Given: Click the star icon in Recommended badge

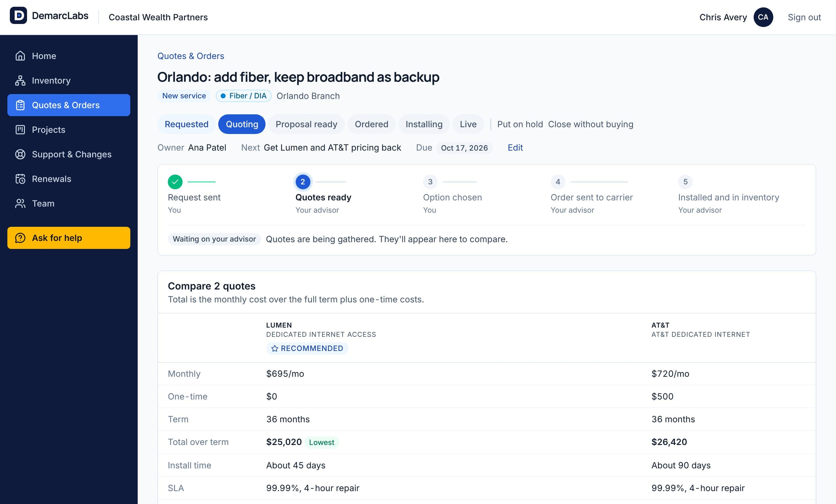Looking at the screenshot, I should tap(275, 348).
